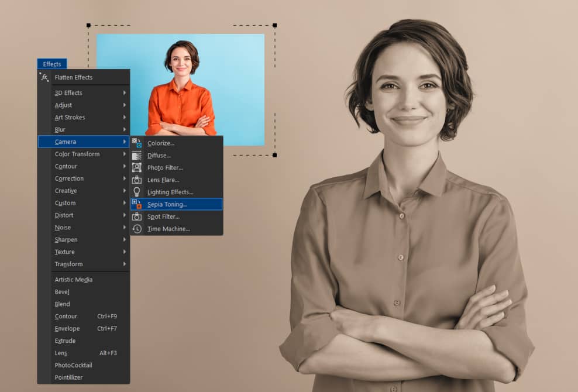
Task: Click the Sepia Toning icon
Action: [x=137, y=204]
